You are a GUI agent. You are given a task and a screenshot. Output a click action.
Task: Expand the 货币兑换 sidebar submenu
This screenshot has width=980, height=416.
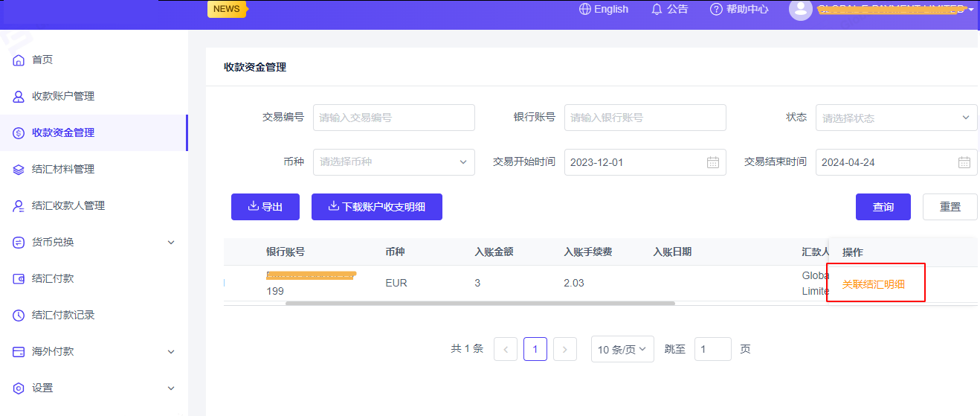point(170,242)
